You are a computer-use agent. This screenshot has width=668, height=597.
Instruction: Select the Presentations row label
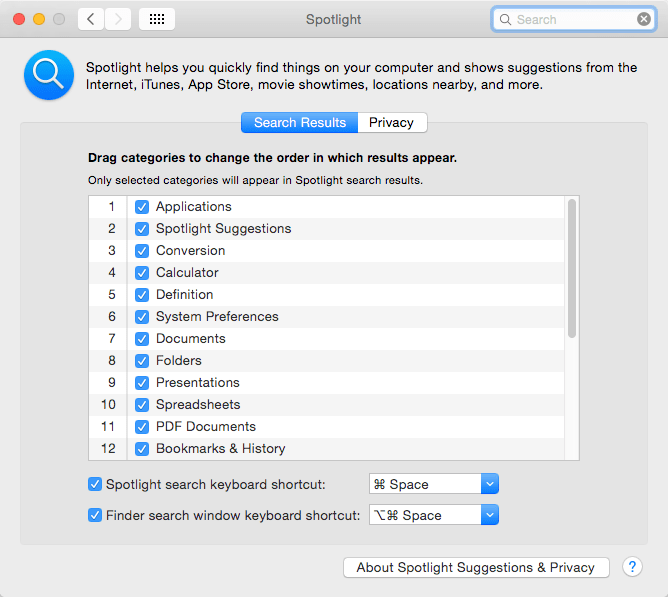pos(198,383)
